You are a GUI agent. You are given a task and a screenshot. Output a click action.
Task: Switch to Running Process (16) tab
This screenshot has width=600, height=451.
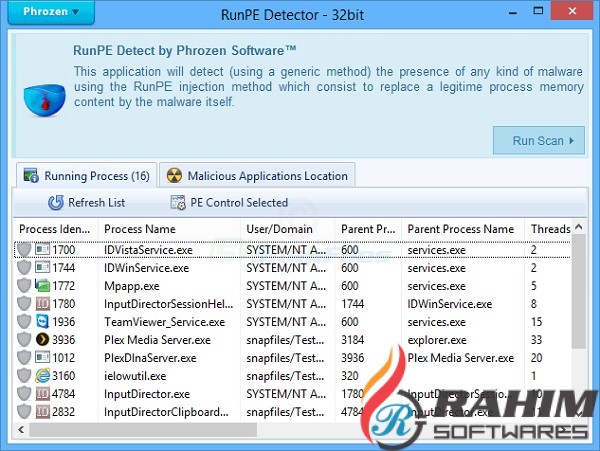[86, 176]
